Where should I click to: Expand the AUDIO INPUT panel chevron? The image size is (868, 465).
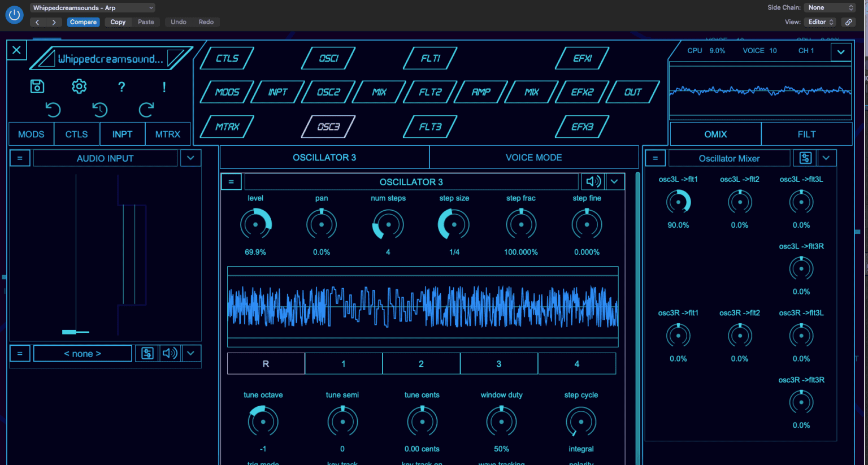(x=190, y=158)
